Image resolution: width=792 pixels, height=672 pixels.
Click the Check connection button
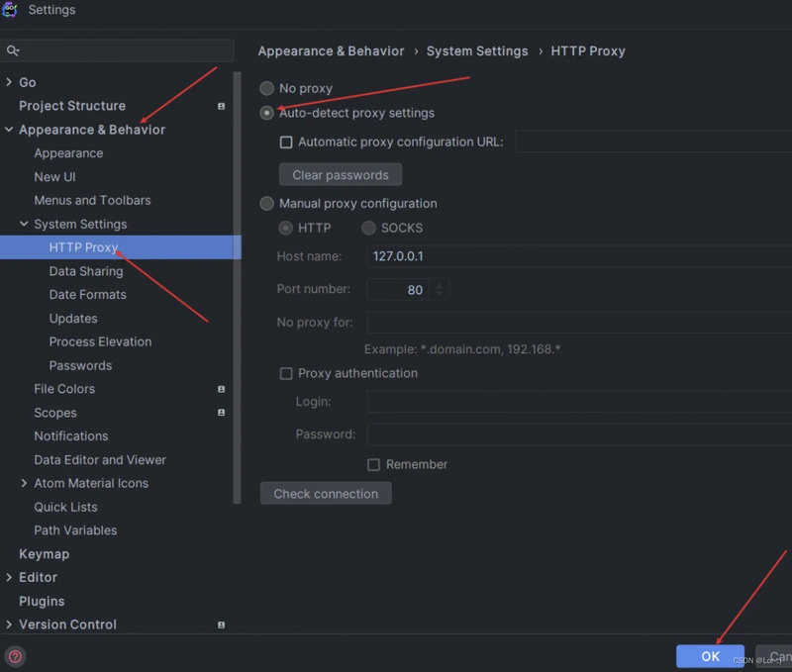(326, 493)
